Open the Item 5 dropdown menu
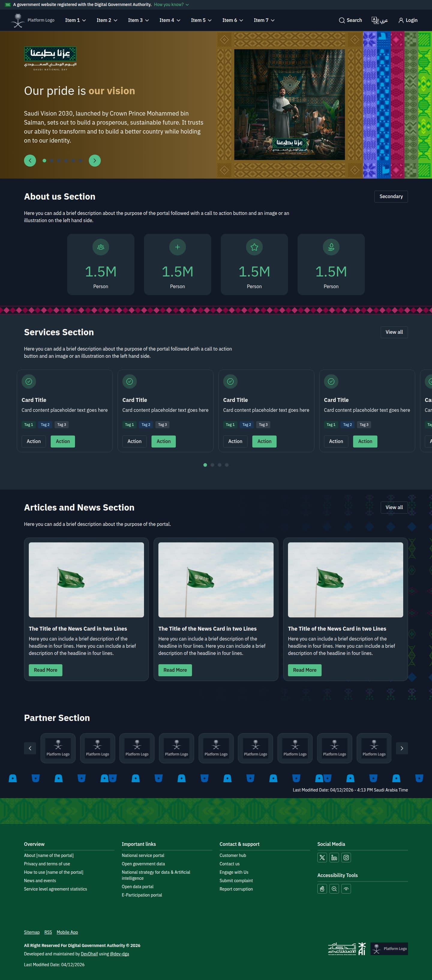 pyautogui.click(x=201, y=20)
